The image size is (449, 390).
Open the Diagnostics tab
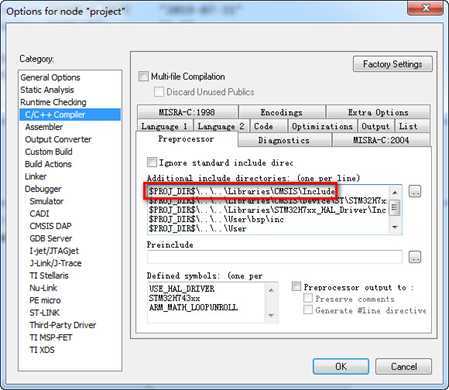[x=284, y=140]
